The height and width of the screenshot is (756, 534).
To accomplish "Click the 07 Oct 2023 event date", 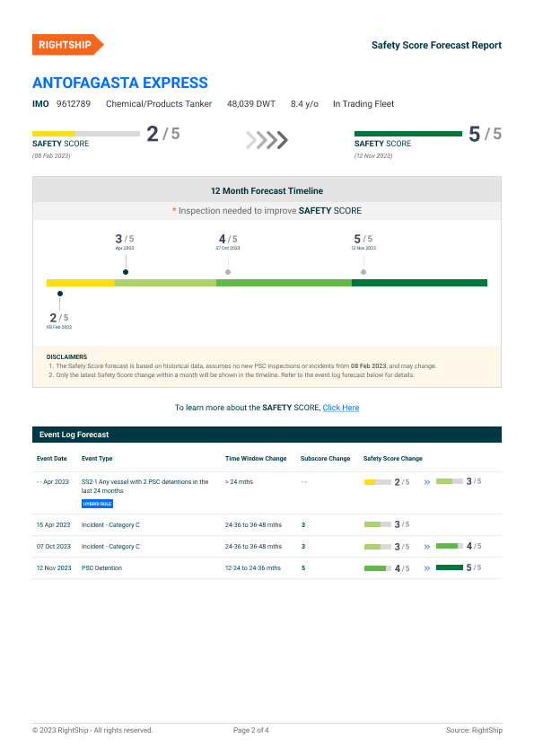I will click(54, 546).
